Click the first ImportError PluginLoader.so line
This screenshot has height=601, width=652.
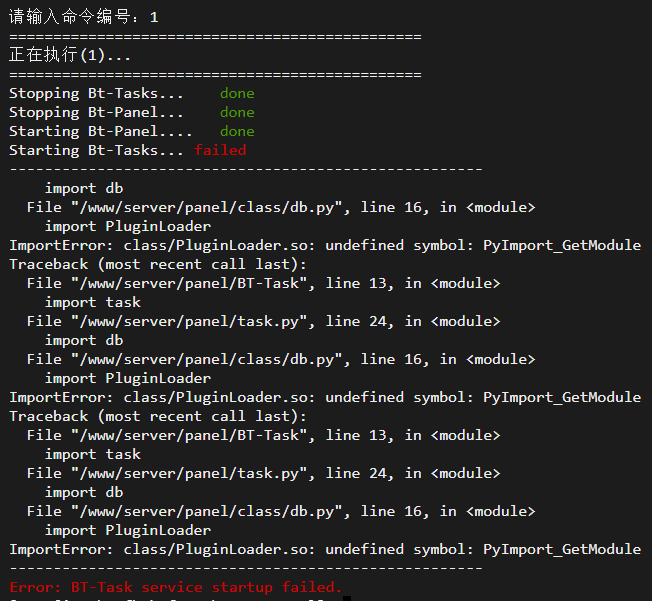pyautogui.click(x=325, y=245)
